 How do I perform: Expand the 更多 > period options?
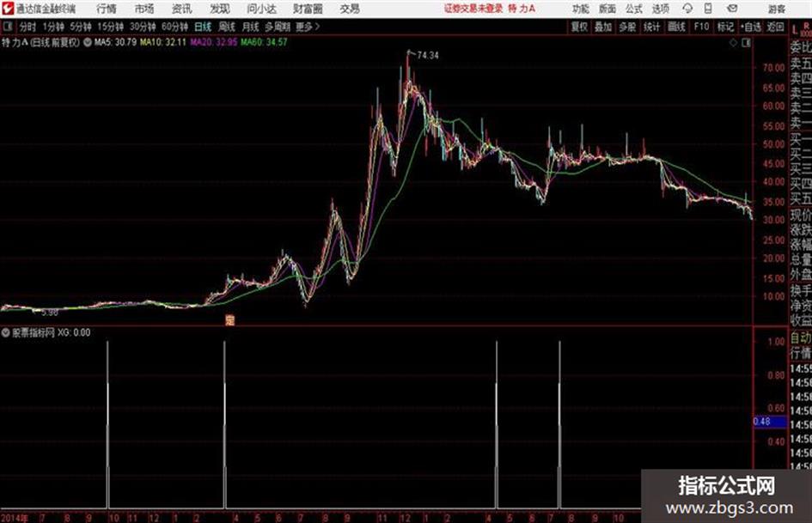point(308,27)
